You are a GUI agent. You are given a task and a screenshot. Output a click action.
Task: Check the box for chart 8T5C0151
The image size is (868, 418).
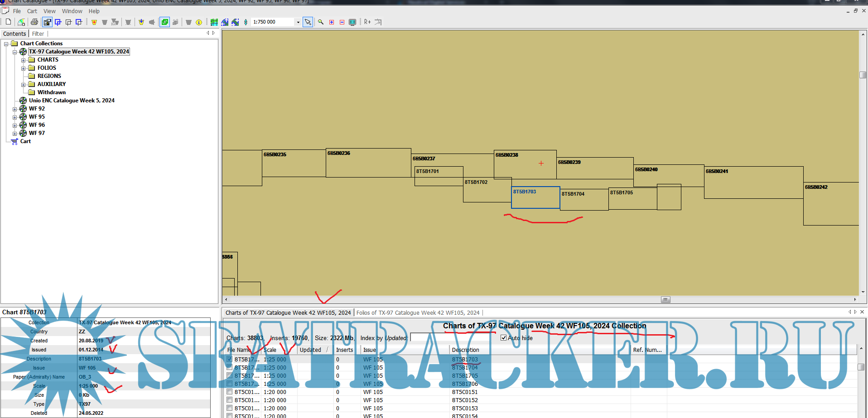[x=229, y=392]
